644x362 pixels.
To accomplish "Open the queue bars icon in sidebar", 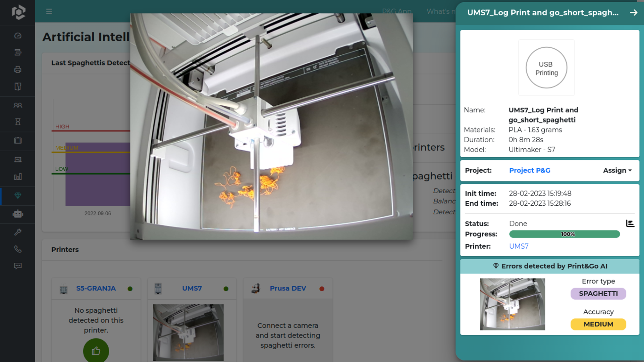I will point(18,52).
